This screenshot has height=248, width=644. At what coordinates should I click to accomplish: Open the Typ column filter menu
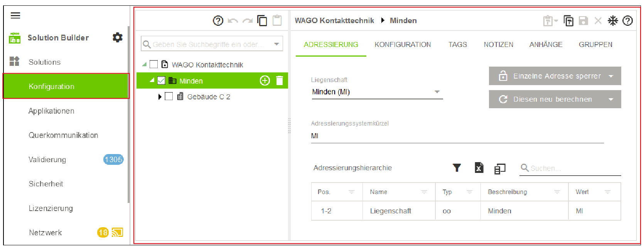coord(469,192)
